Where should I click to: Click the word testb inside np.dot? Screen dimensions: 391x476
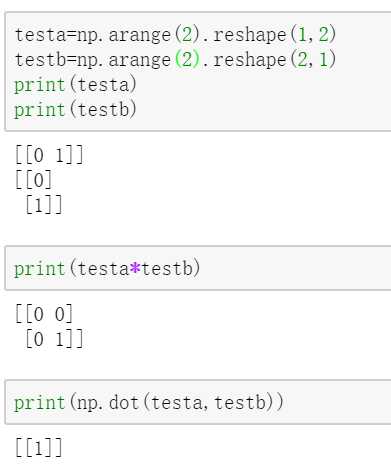[x=240, y=402]
